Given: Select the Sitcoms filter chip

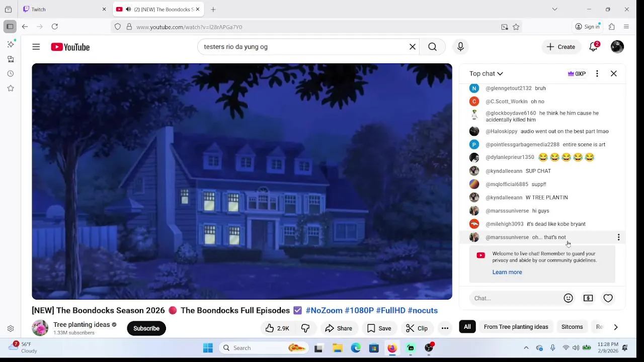Looking at the screenshot, I should pos(572,327).
